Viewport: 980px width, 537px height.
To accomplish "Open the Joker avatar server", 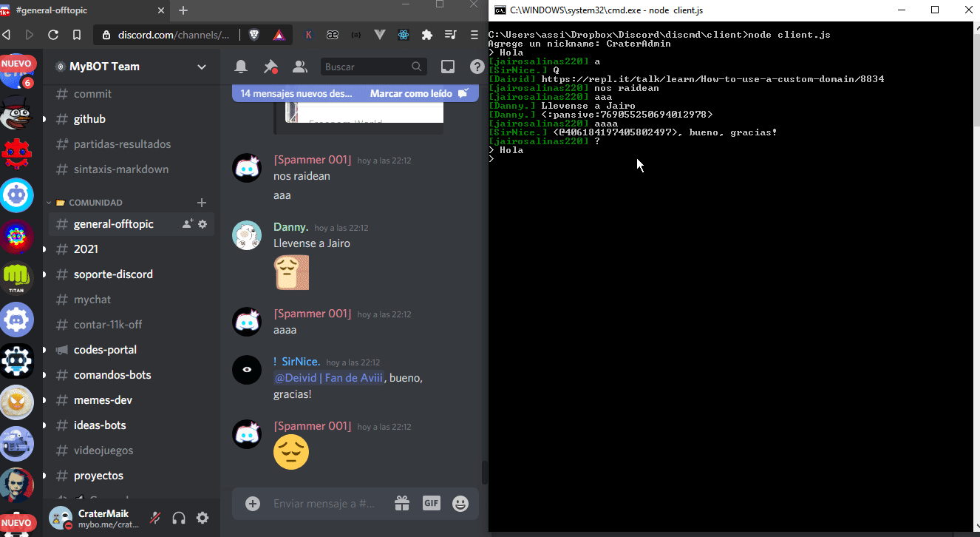I will tap(16, 485).
